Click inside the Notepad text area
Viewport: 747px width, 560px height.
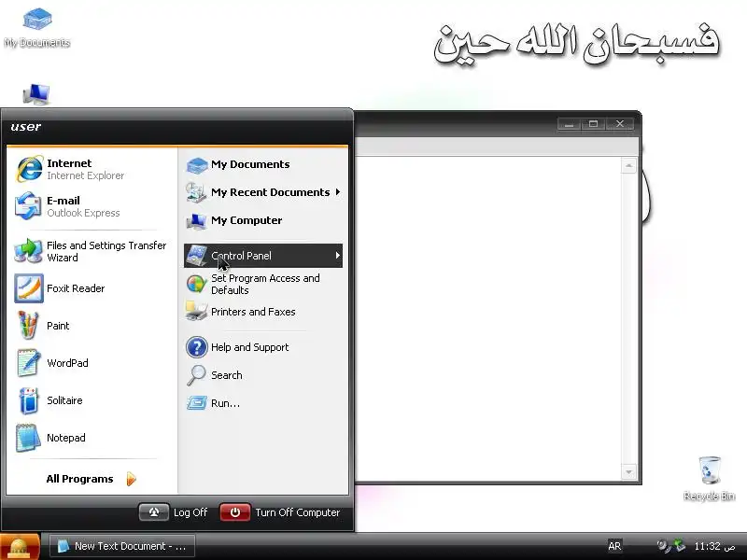click(x=487, y=319)
